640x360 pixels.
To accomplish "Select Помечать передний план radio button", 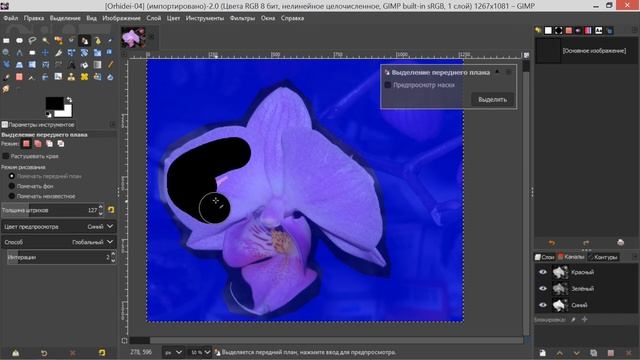I will point(12,176).
